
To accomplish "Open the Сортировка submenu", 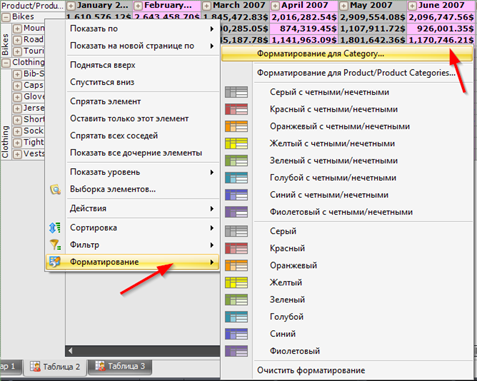I will 132,228.
